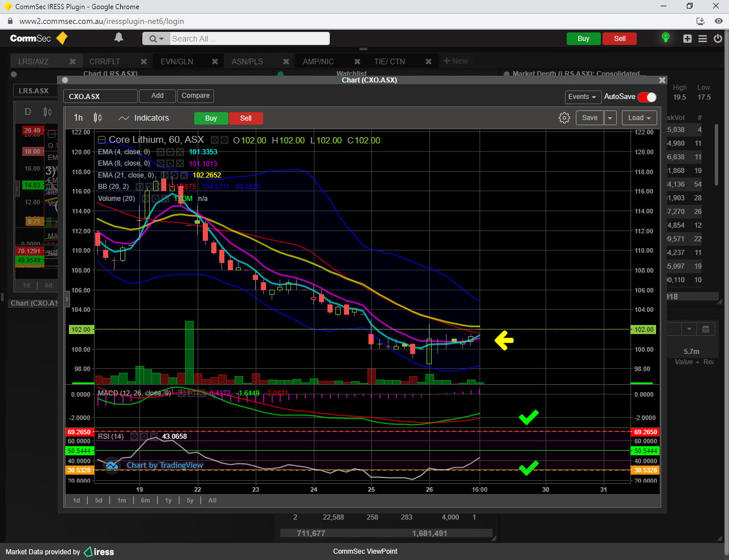
Task: Hide Core Lithium series with eye icon
Action: tap(215, 140)
